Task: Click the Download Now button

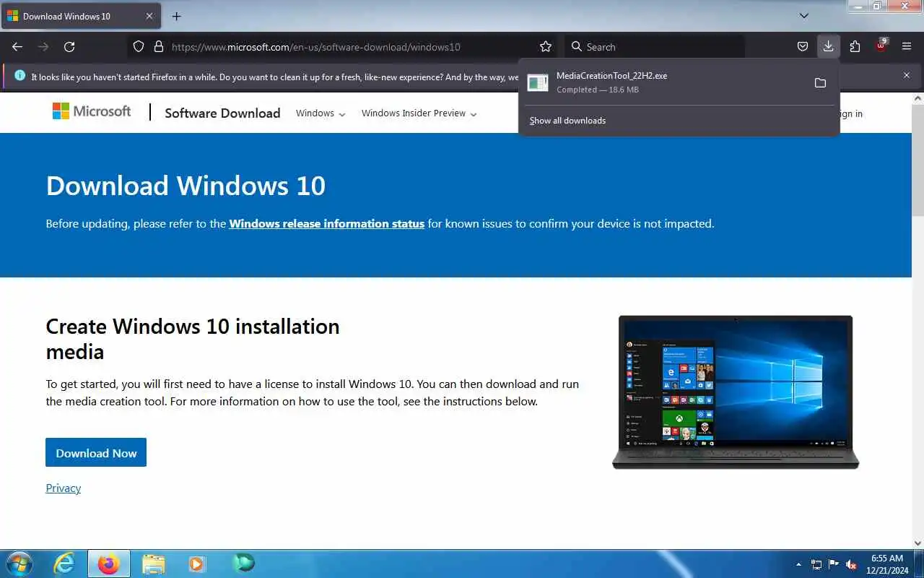Action: [96, 452]
